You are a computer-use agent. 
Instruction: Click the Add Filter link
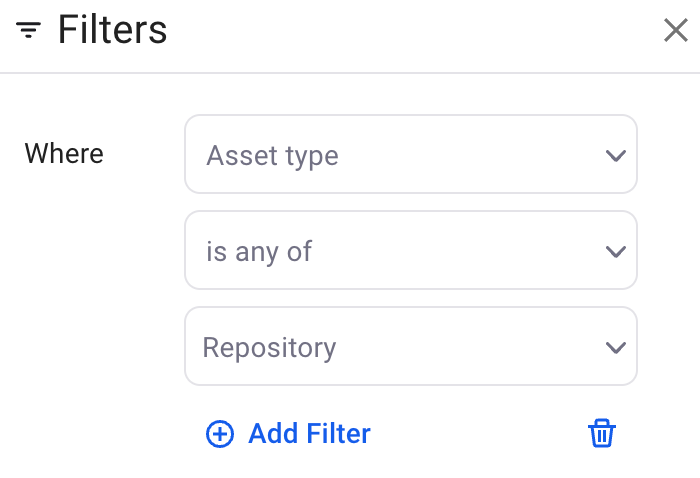(x=309, y=433)
